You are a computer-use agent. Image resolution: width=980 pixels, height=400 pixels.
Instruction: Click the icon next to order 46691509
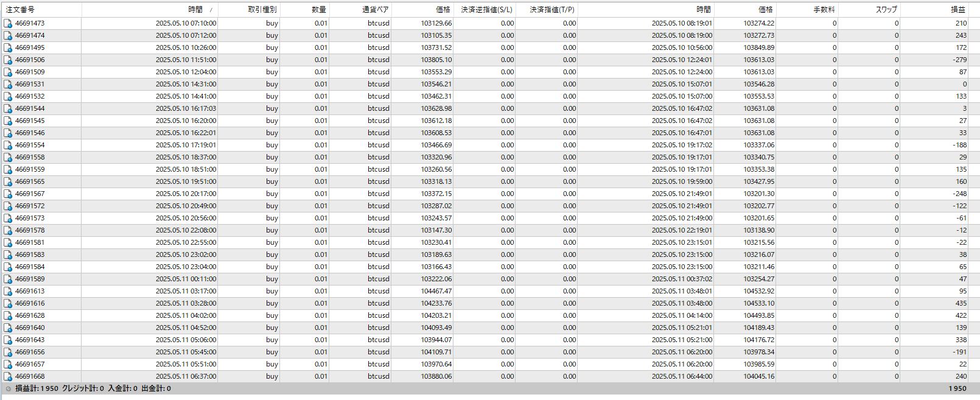(x=8, y=72)
